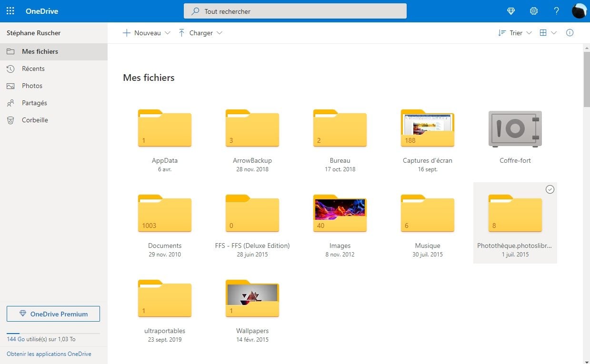Screen dimensions: 590x364
Task: Click the Captures d'écran folder name
Action: 428,160
